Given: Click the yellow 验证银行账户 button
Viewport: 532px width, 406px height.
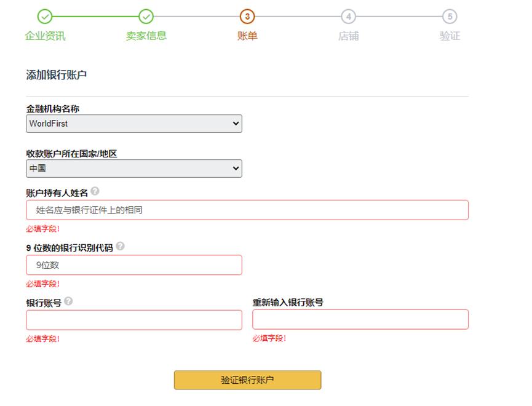Looking at the screenshot, I should 247,380.
